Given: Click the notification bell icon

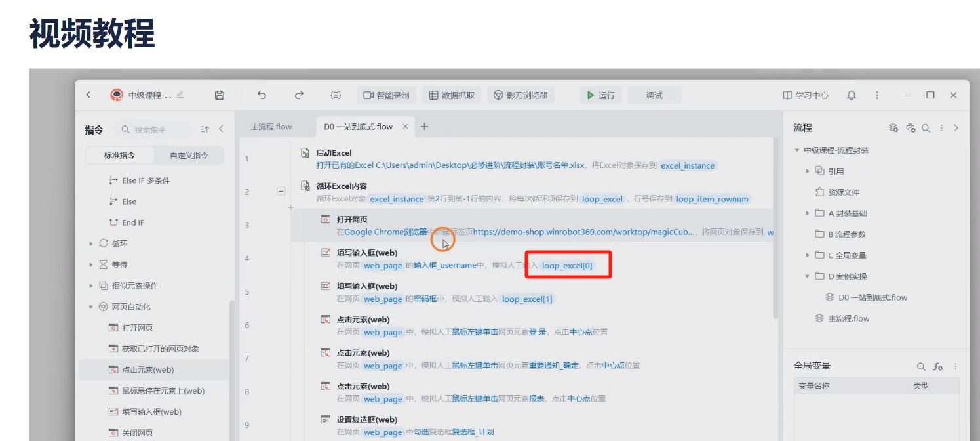Looking at the screenshot, I should (852, 95).
